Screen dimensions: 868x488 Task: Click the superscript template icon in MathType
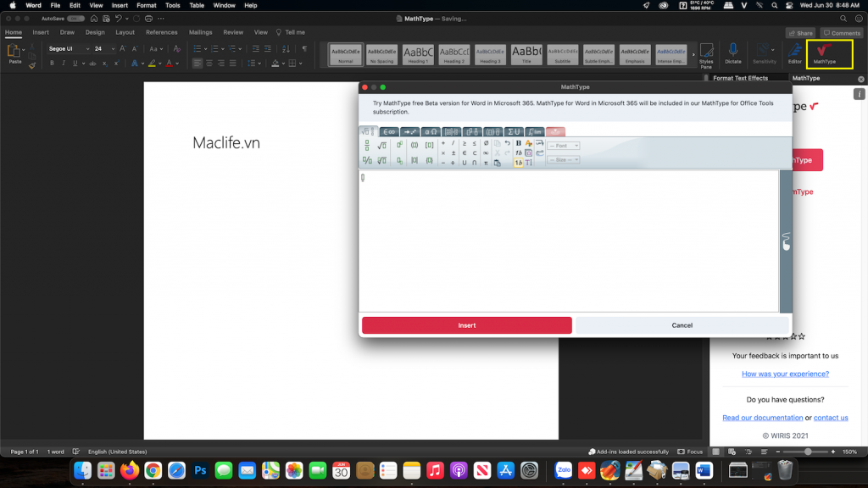click(398, 143)
